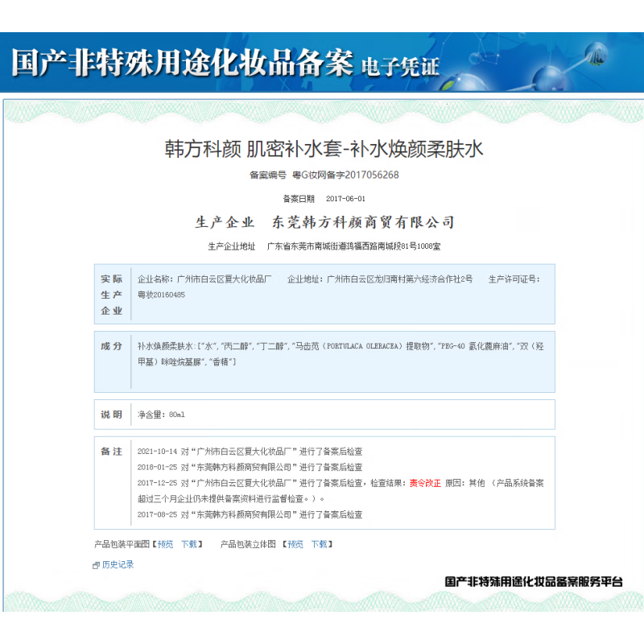Viewport: 644px width, 644px height.
Task: Select the 2021-10-14 inspection remark
Action: point(250,452)
